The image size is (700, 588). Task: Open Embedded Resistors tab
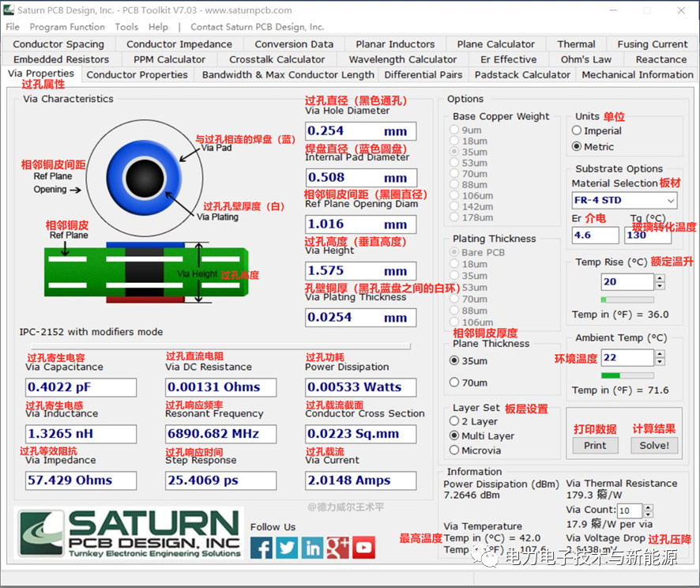click(x=61, y=59)
